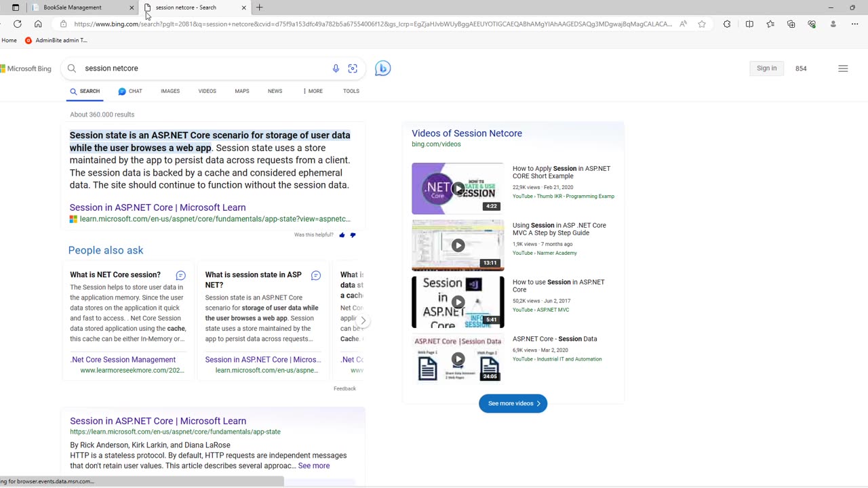
Task: Switch to the CHAT tab
Action: coord(130,91)
